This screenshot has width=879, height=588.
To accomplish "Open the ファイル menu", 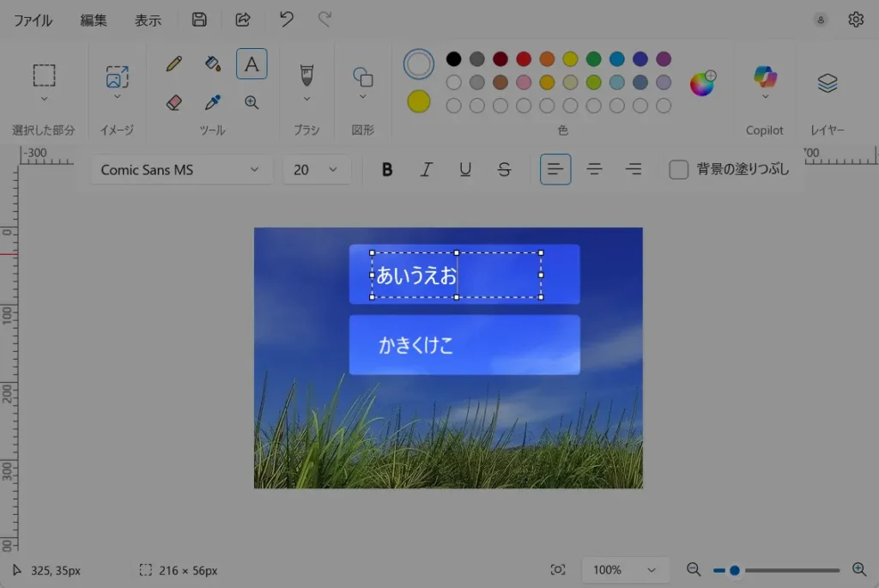I will point(33,21).
